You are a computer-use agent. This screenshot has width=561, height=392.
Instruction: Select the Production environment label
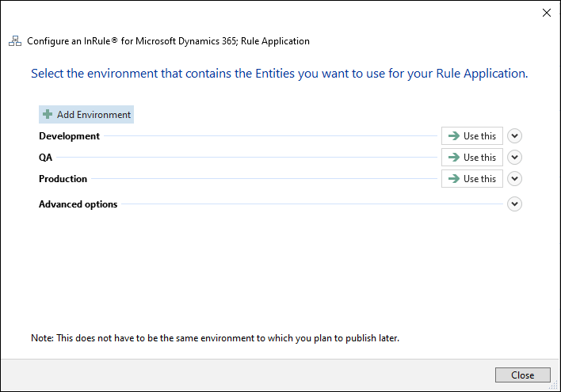(63, 179)
